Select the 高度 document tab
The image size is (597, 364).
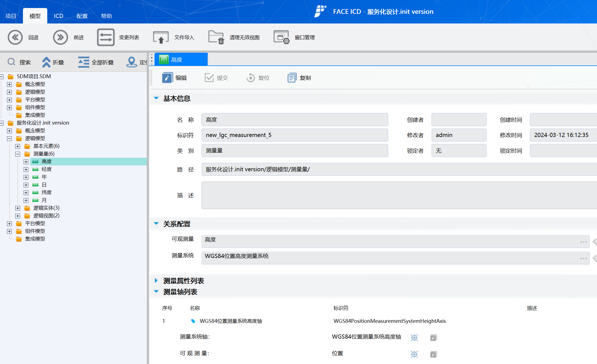181,59
